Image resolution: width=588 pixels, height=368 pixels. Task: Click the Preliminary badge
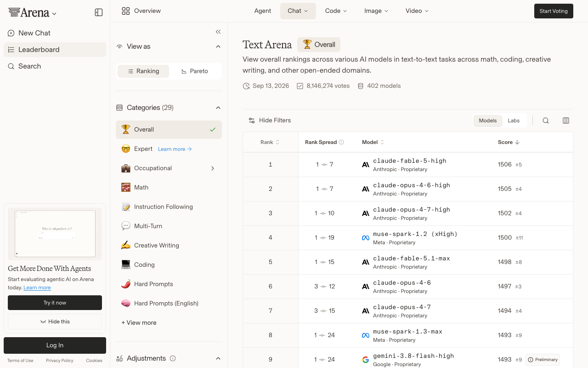point(543,360)
